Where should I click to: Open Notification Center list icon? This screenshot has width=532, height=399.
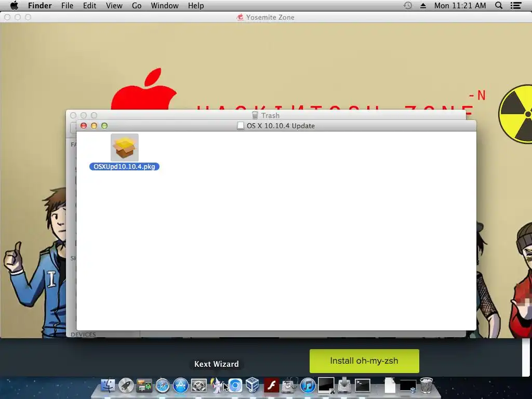516,5
